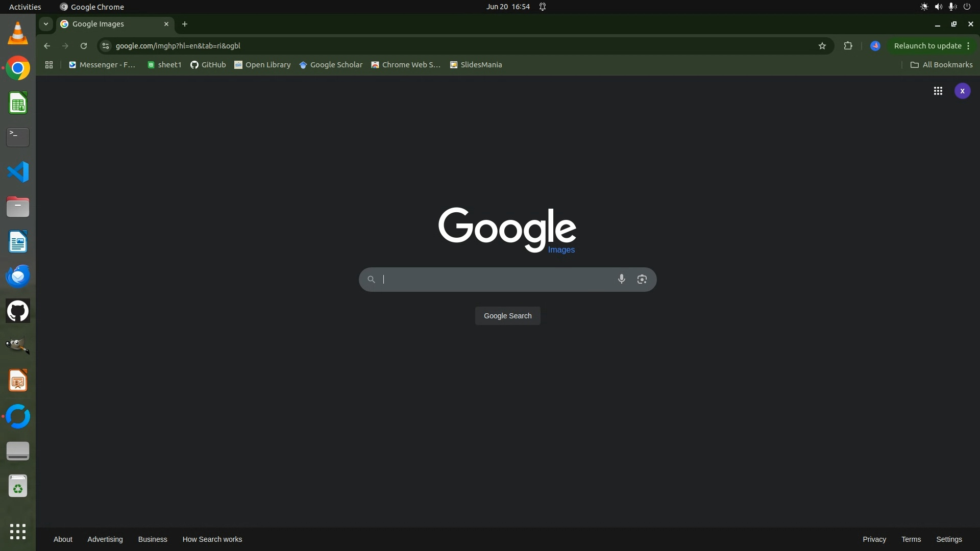Open the Google account avatar

962,91
